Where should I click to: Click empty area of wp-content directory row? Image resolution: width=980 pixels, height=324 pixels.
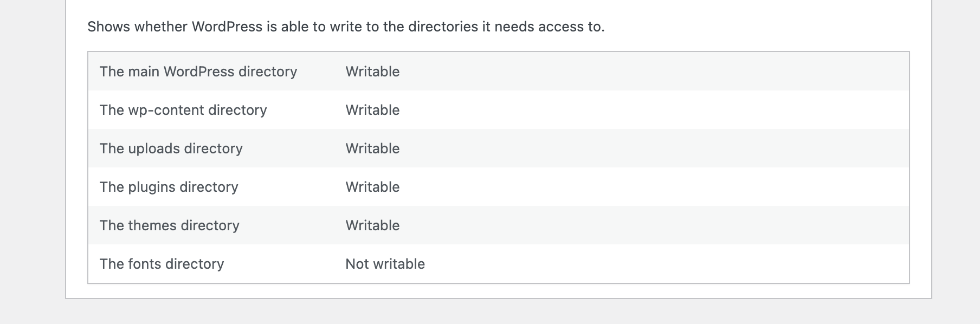(x=650, y=110)
